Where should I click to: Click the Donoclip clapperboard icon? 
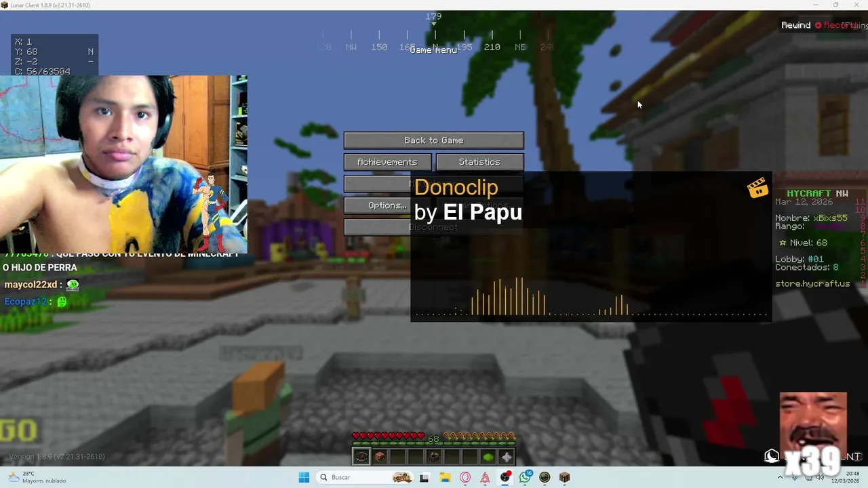click(x=757, y=188)
